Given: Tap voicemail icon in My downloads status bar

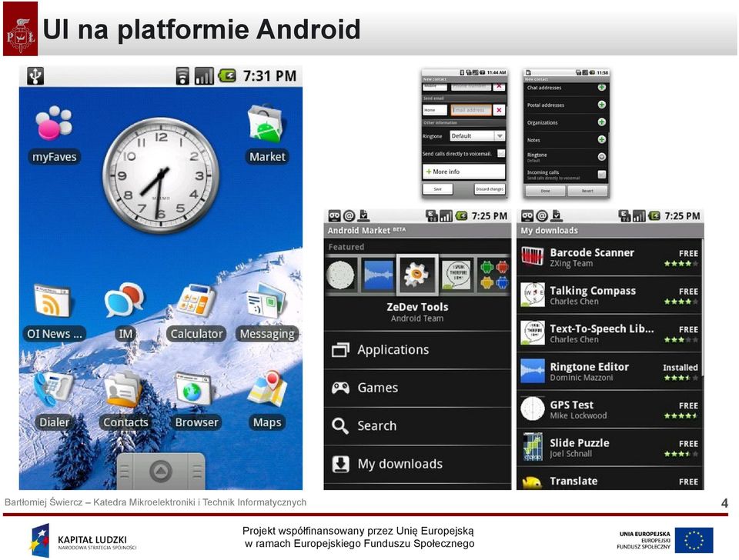Looking at the screenshot, I should click(x=527, y=216).
